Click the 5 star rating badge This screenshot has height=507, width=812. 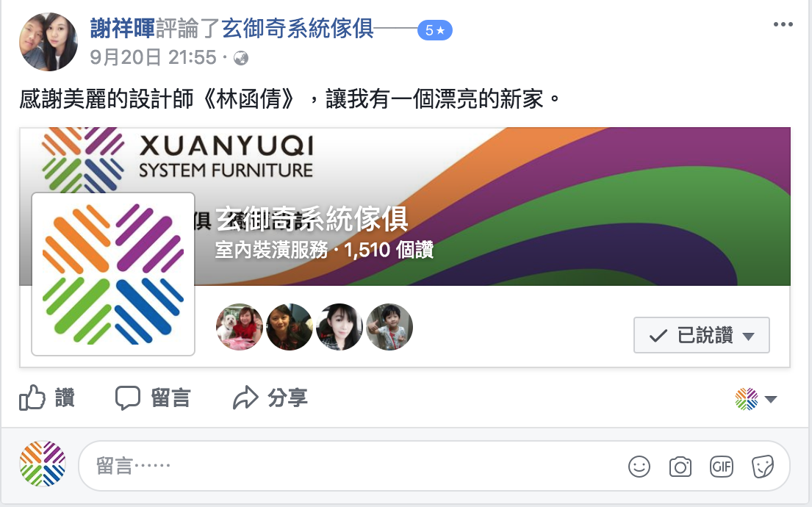point(435,31)
